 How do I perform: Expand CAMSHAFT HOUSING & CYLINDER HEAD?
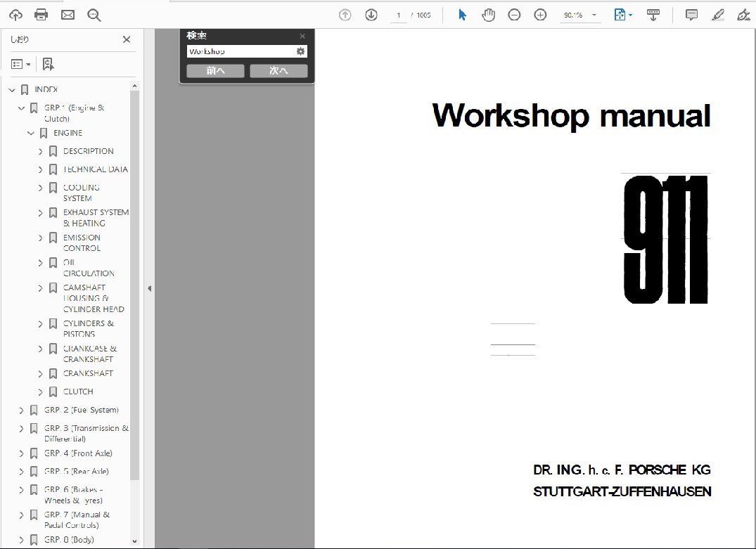41,288
